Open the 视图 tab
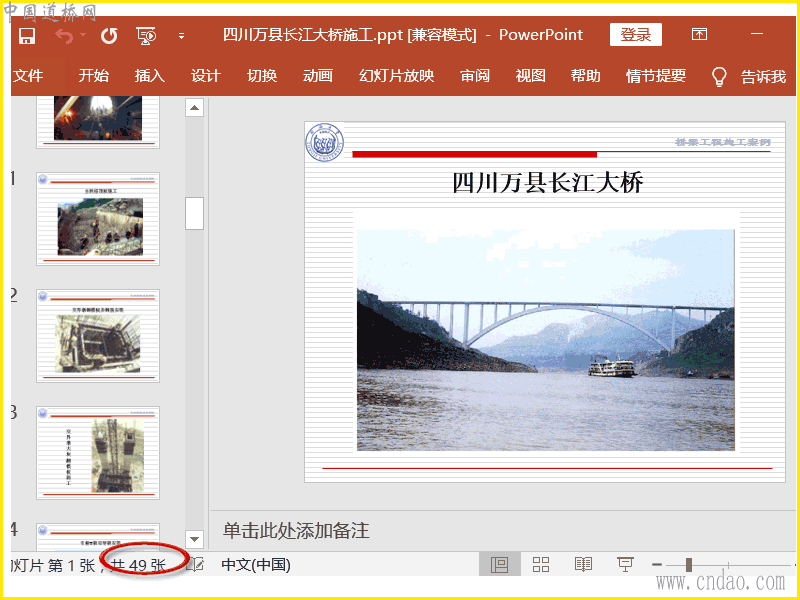Image resolution: width=800 pixels, height=600 pixels. pyautogui.click(x=531, y=76)
